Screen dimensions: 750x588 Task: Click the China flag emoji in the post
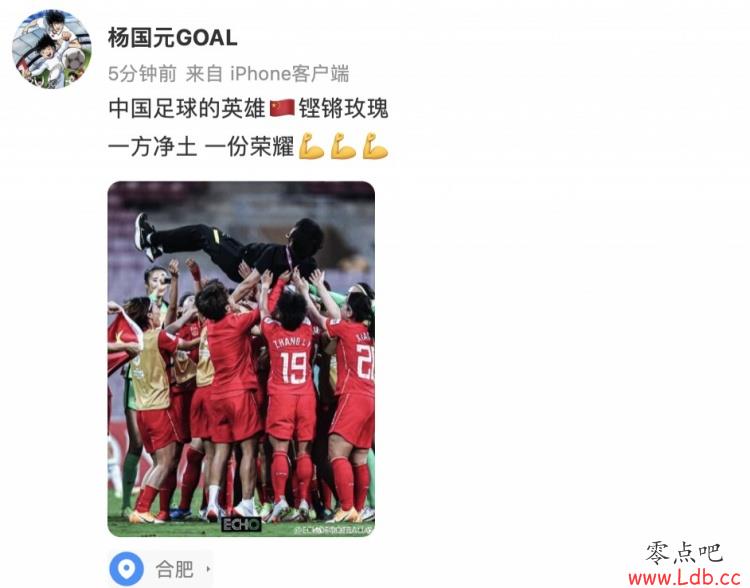pyautogui.click(x=282, y=108)
